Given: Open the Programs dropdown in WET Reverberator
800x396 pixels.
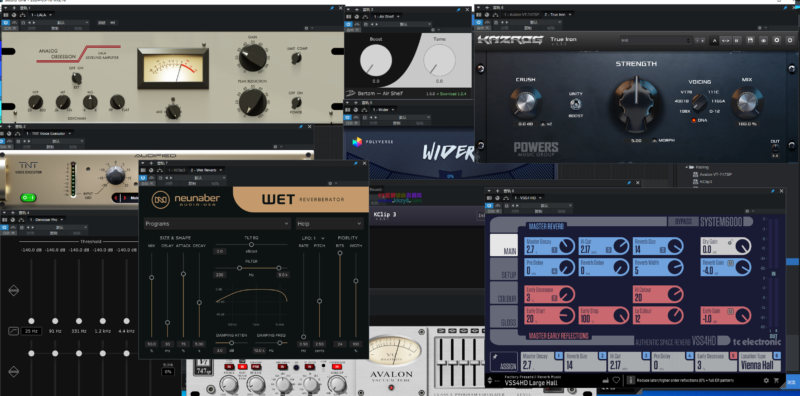Looking at the screenshot, I should (217, 224).
